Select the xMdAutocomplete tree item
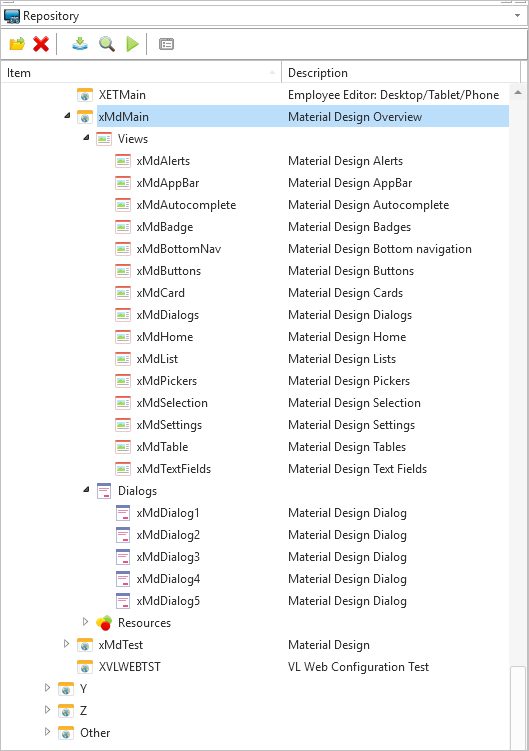This screenshot has width=529, height=751. tap(186, 205)
